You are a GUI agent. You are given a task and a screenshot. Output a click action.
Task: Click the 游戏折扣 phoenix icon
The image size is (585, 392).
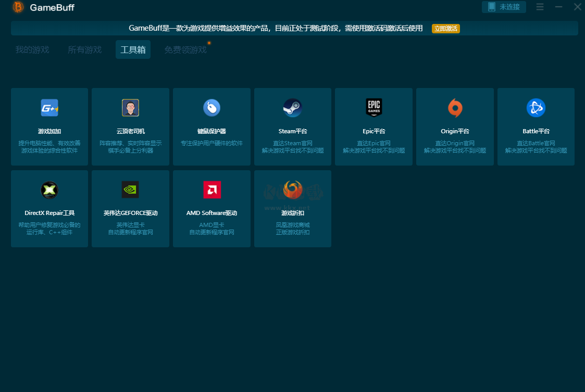(292, 190)
